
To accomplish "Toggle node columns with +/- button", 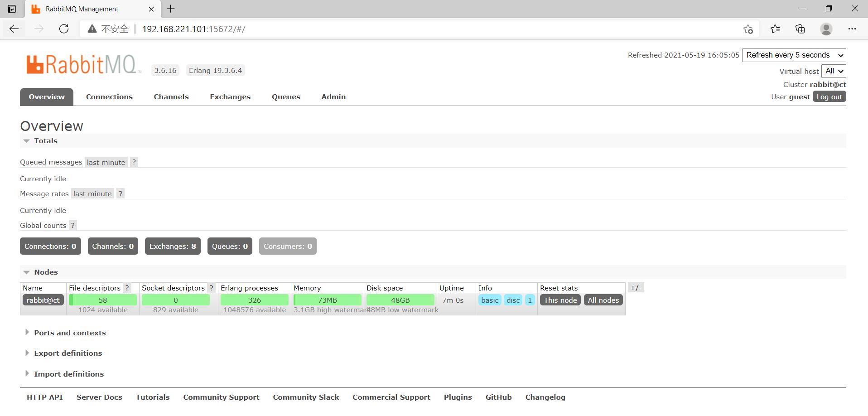I will click(x=636, y=287).
